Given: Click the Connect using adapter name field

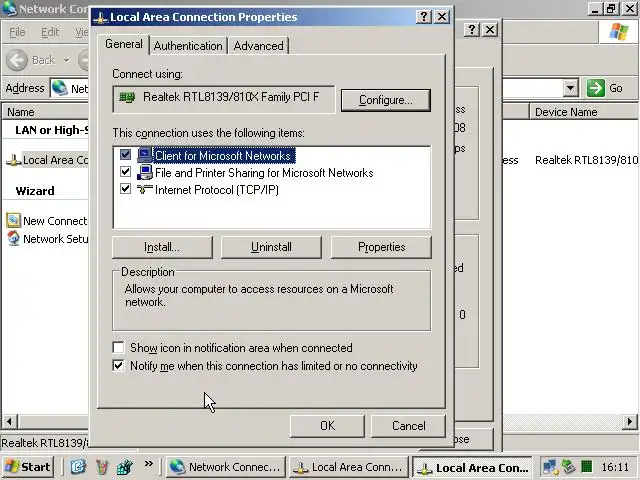Looking at the screenshot, I should pos(223,98).
